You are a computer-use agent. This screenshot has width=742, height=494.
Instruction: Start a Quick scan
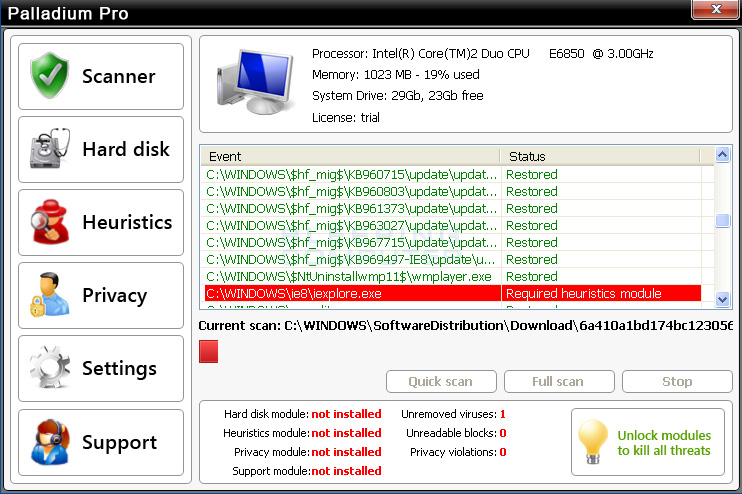(x=440, y=381)
